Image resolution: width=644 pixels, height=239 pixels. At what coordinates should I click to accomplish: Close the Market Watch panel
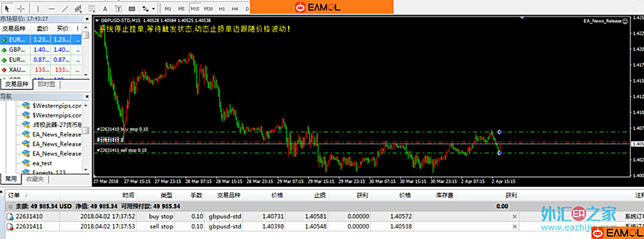(87, 19)
